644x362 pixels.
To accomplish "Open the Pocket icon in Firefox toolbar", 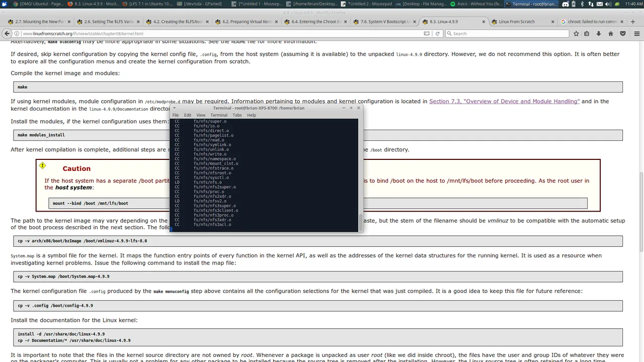I will click(x=623, y=34).
